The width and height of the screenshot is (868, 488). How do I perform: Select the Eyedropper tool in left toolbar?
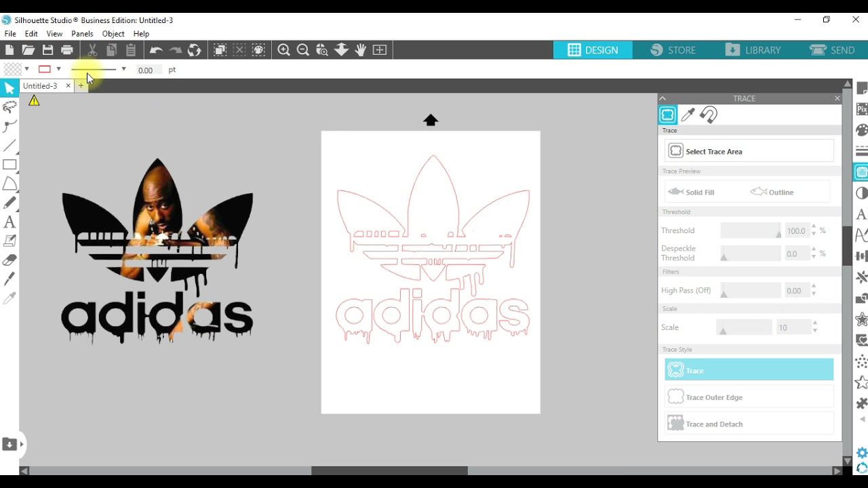pyautogui.click(x=9, y=298)
